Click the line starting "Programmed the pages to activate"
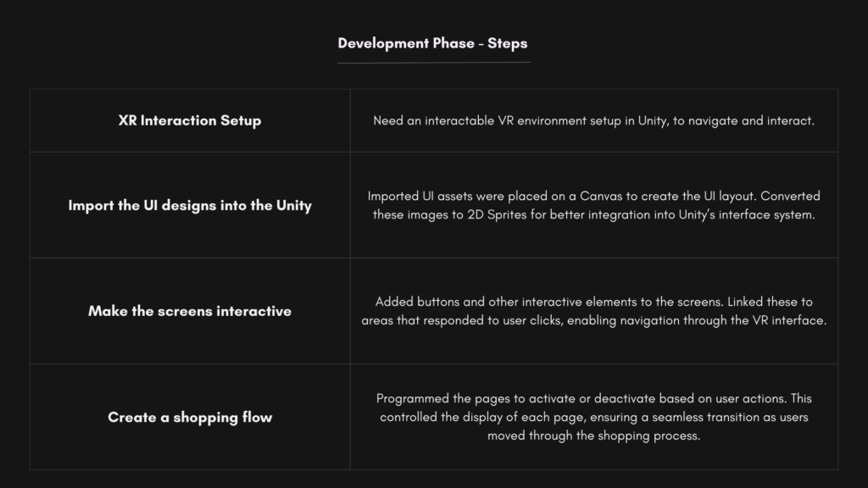Image resolution: width=868 pixels, height=488 pixels. (593, 398)
